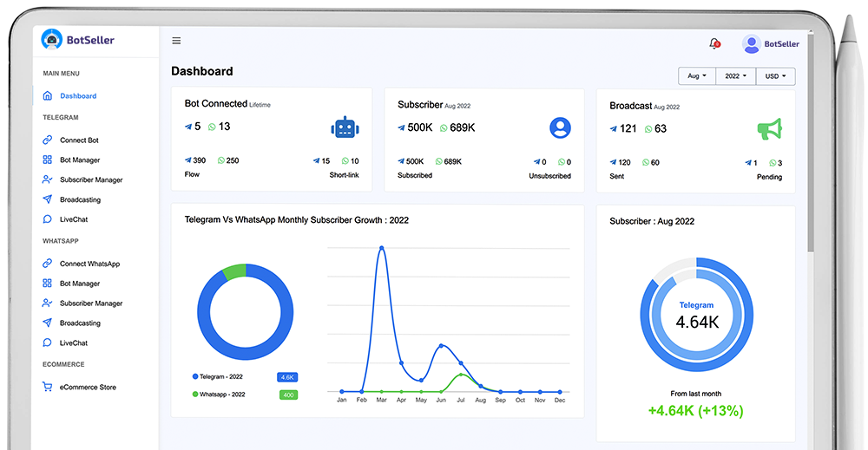This screenshot has height=450, width=868.
Task: Click the green WhatsApp segment of the donut chart
Action: (234, 271)
